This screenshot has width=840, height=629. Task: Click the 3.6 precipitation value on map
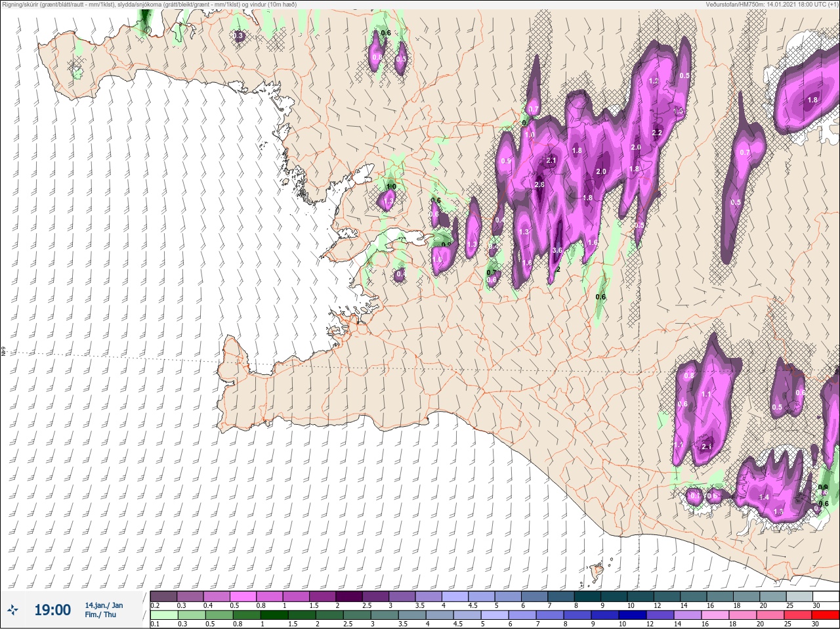coord(558,250)
